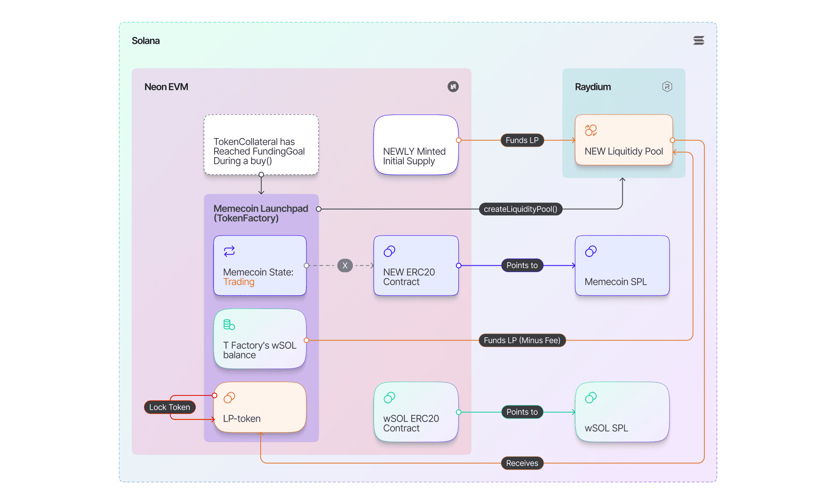Click the Memecoin State: text
Screen dimensions: 836x504
point(258,272)
